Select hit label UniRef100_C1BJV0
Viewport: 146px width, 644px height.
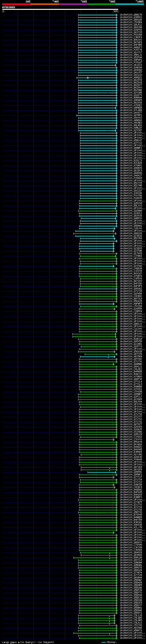point(131,228)
